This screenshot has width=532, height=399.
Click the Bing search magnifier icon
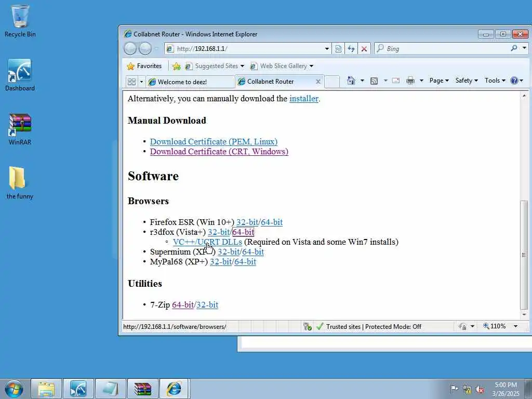click(x=514, y=48)
